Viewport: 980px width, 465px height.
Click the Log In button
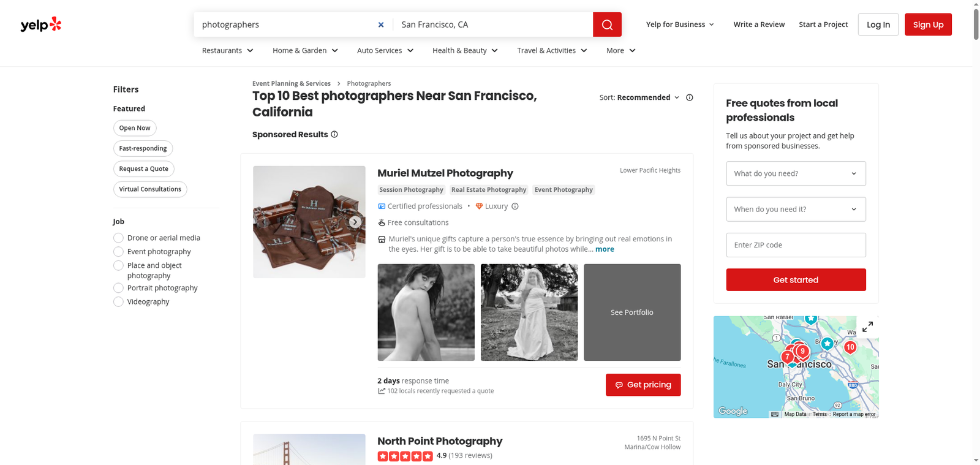pos(878,25)
